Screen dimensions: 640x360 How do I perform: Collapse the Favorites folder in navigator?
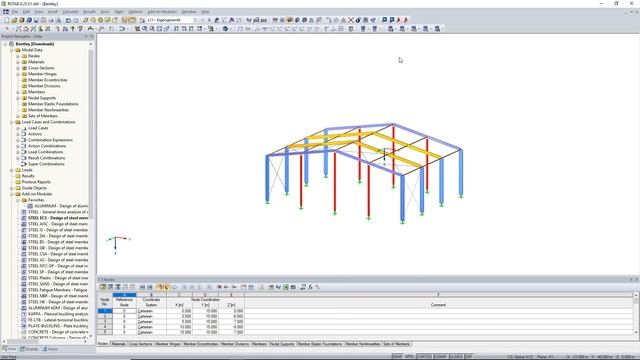[18, 200]
